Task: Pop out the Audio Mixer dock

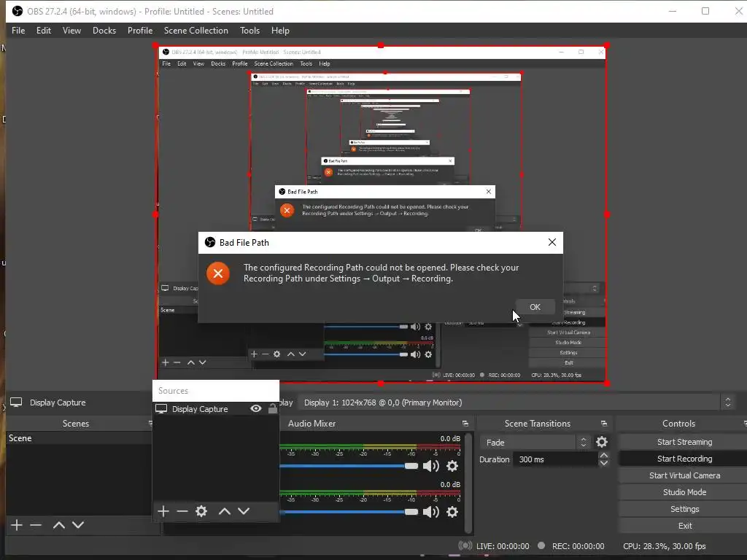Action: [465, 424]
